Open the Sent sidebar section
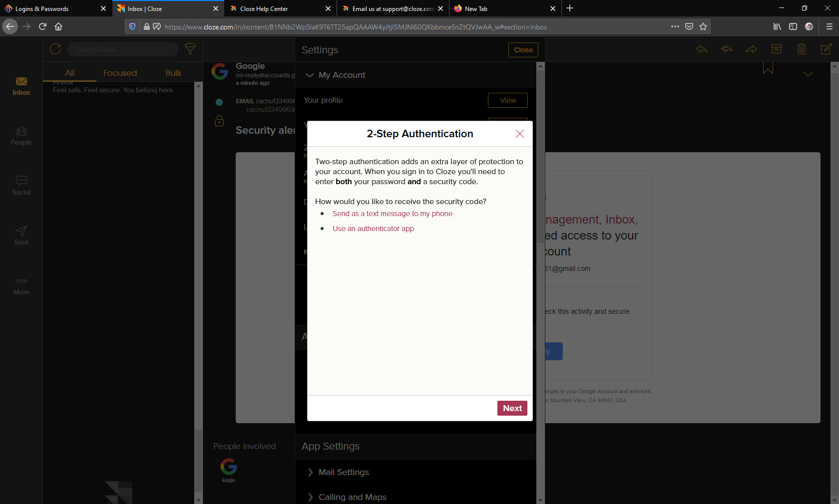 point(21,236)
